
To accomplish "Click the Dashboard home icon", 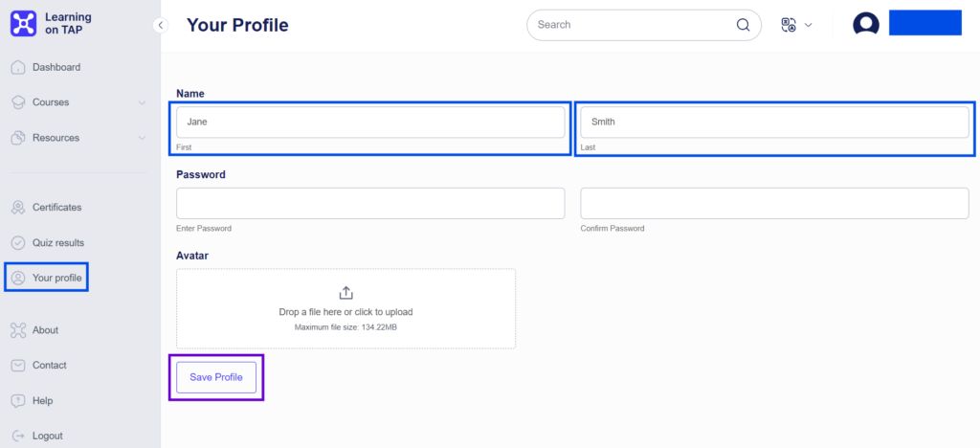I will point(17,67).
